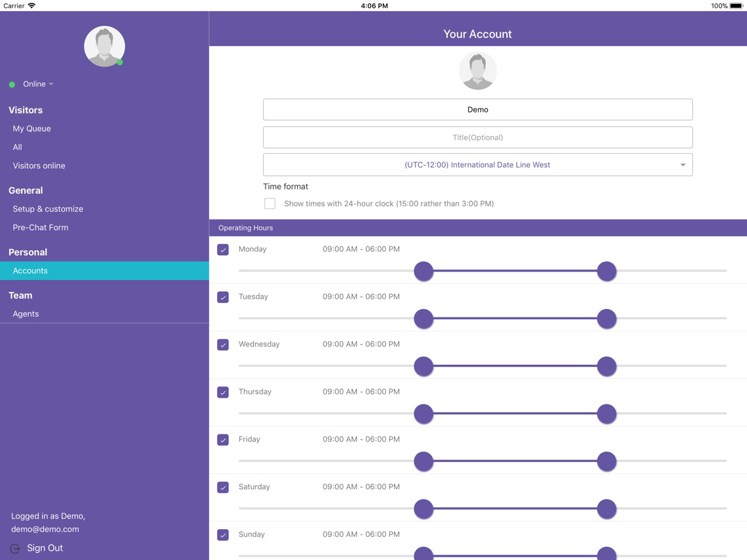This screenshot has width=747, height=560.
Task: Click the Title(Optional) input field
Action: coord(478,137)
